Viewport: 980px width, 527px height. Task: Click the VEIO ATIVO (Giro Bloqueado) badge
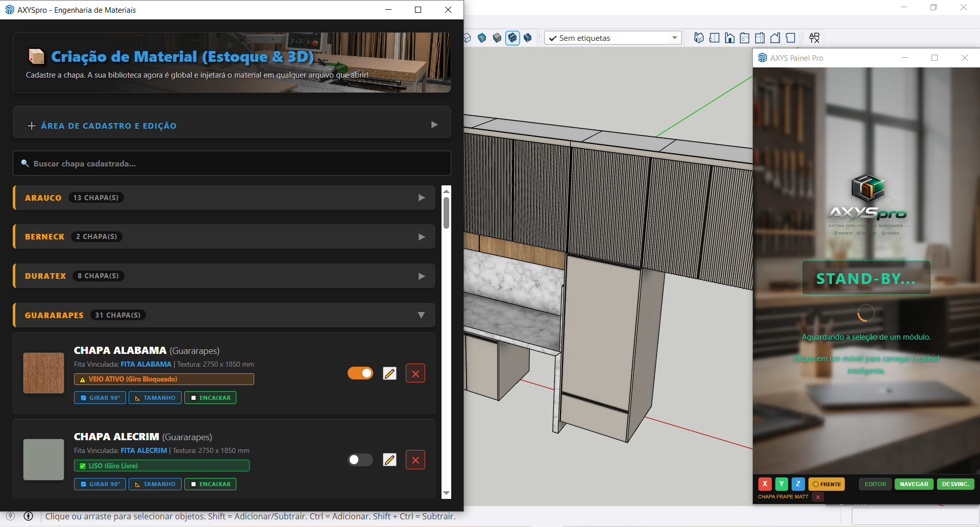point(164,379)
